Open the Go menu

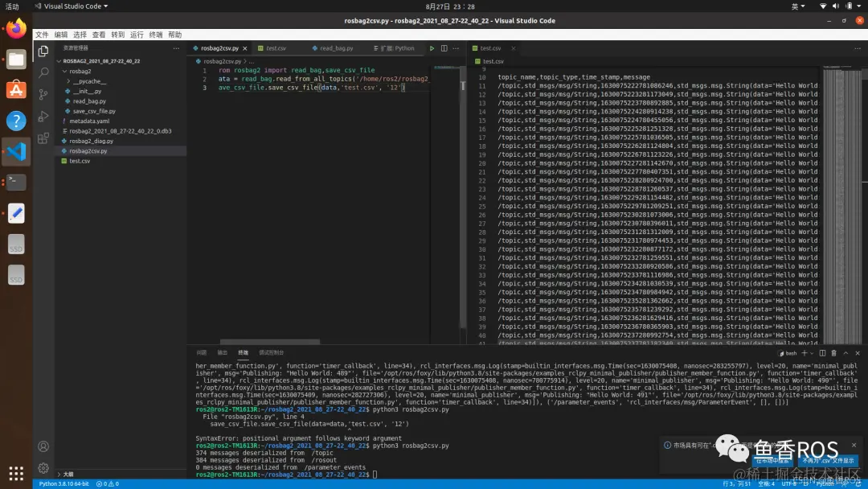coord(118,35)
